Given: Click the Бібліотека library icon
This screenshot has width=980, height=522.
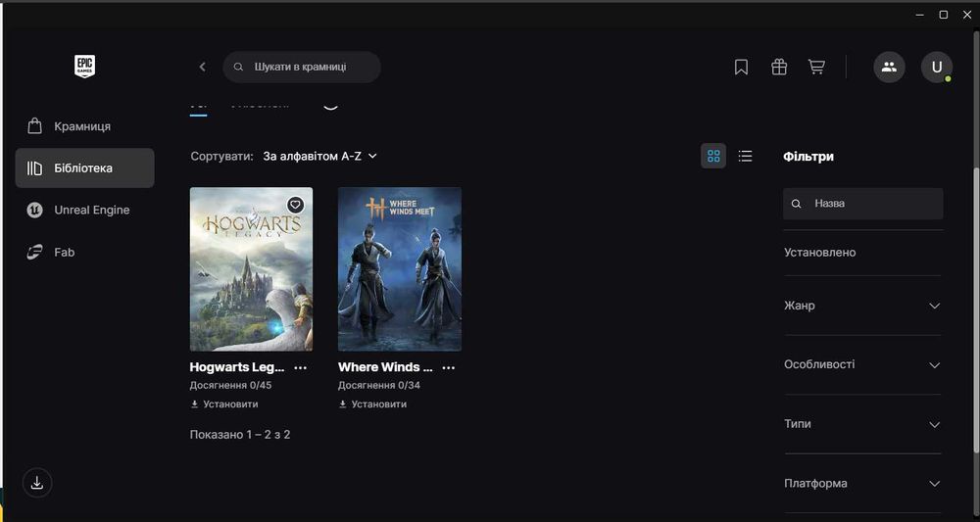Looking at the screenshot, I should tap(34, 168).
